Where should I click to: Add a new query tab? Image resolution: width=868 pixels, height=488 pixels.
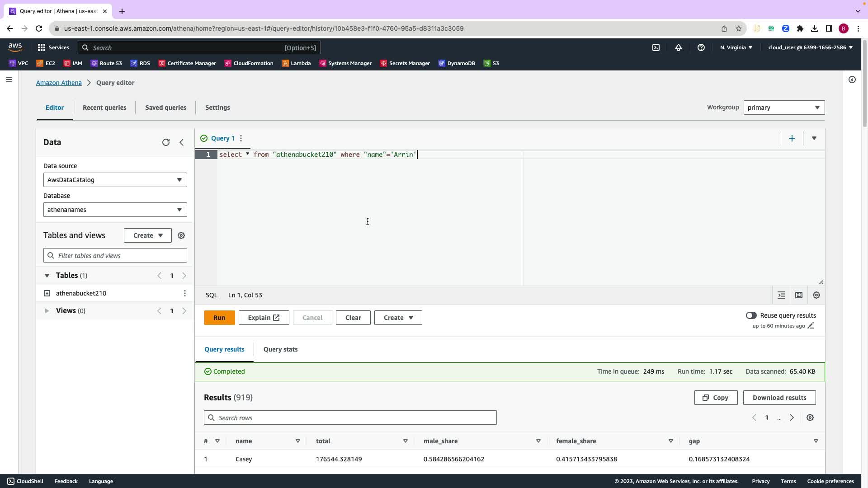792,138
